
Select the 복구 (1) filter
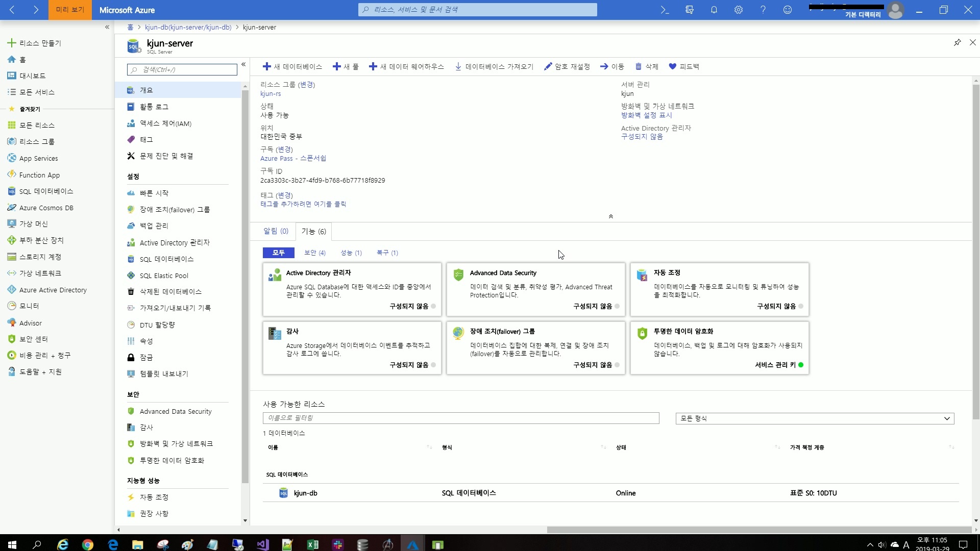pyautogui.click(x=387, y=253)
